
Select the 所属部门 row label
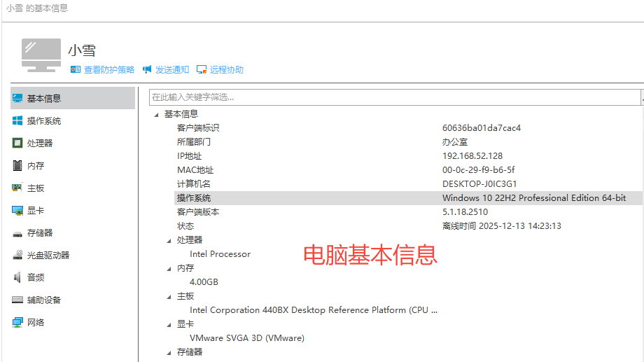pos(193,141)
